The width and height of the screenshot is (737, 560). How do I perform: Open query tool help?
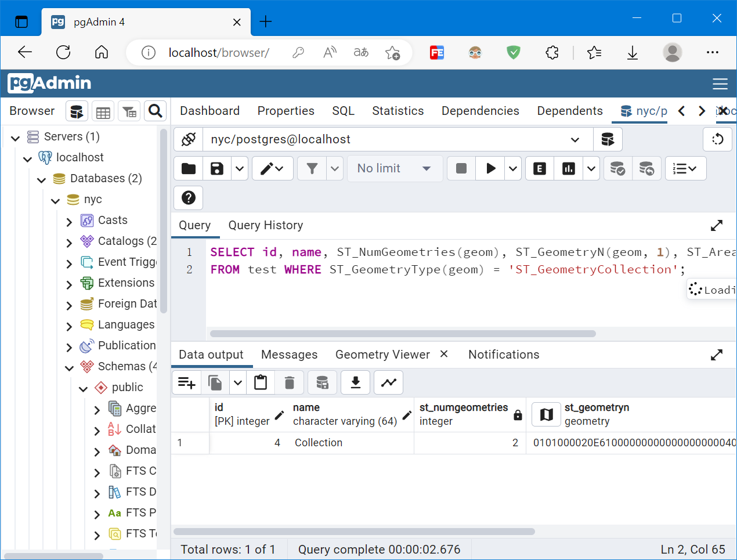click(189, 198)
